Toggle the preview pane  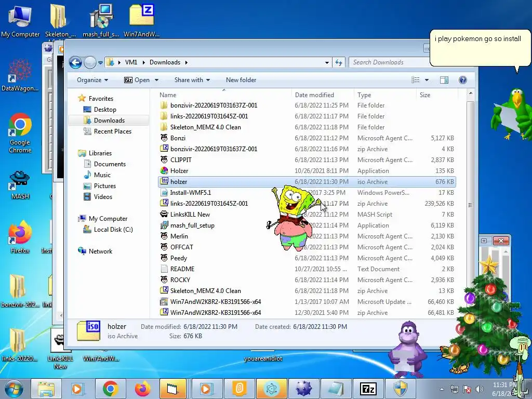coord(444,80)
